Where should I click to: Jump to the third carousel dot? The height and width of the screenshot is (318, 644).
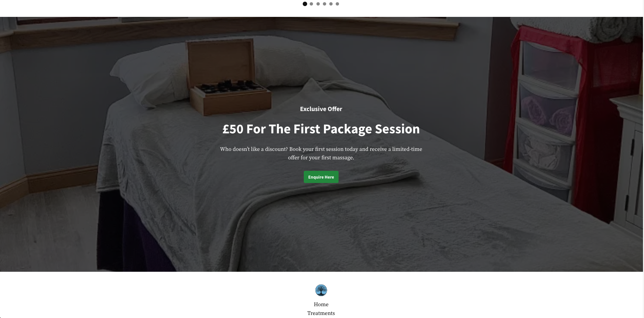[x=318, y=4]
